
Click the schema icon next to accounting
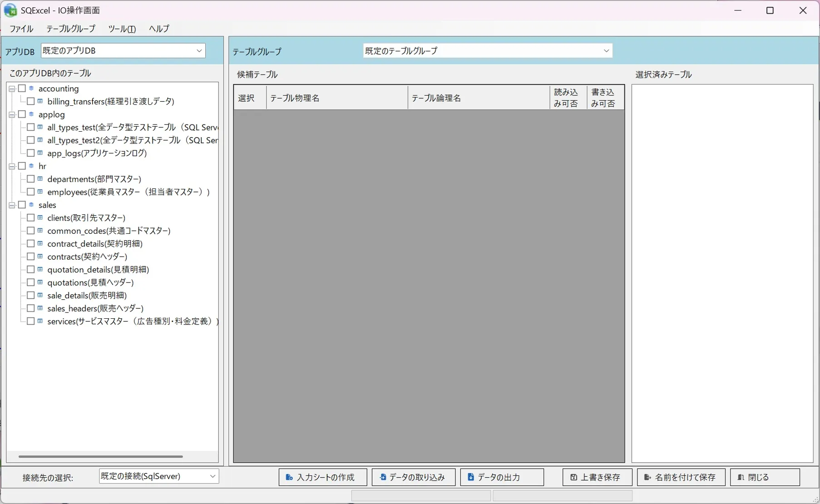pyautogui.click(x=31, y=89)
